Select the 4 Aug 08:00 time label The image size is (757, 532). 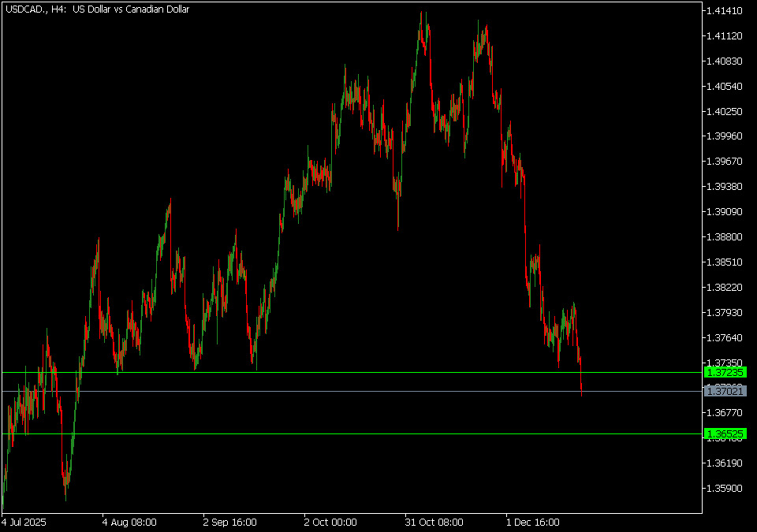point(129,522)
